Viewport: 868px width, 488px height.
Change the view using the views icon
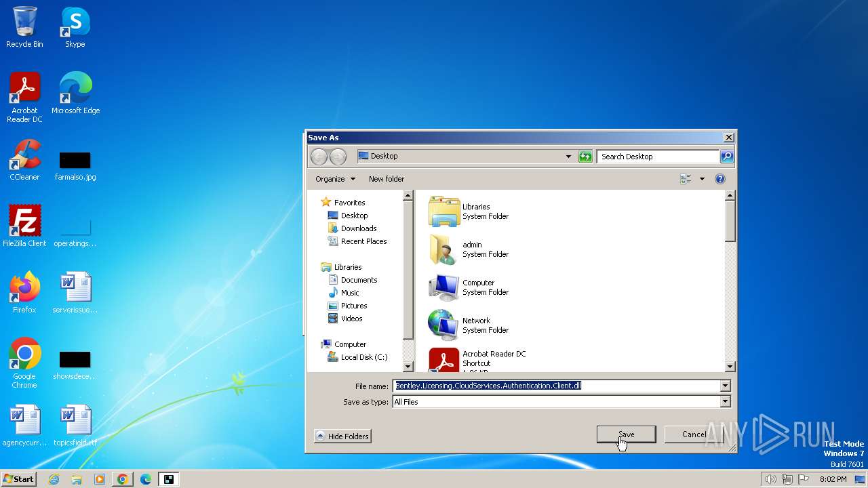[686, 179]
